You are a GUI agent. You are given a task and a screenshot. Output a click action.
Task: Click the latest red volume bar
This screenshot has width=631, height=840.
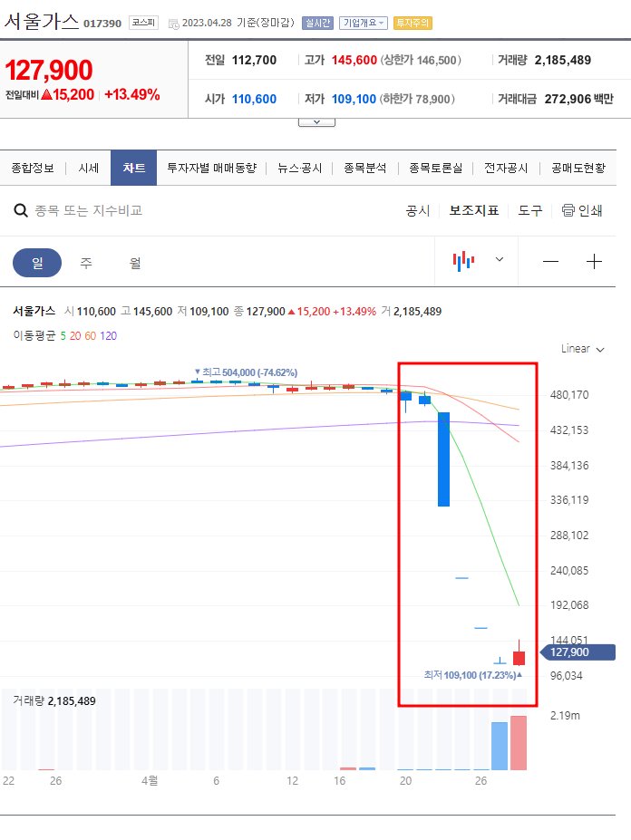[519, 743]
